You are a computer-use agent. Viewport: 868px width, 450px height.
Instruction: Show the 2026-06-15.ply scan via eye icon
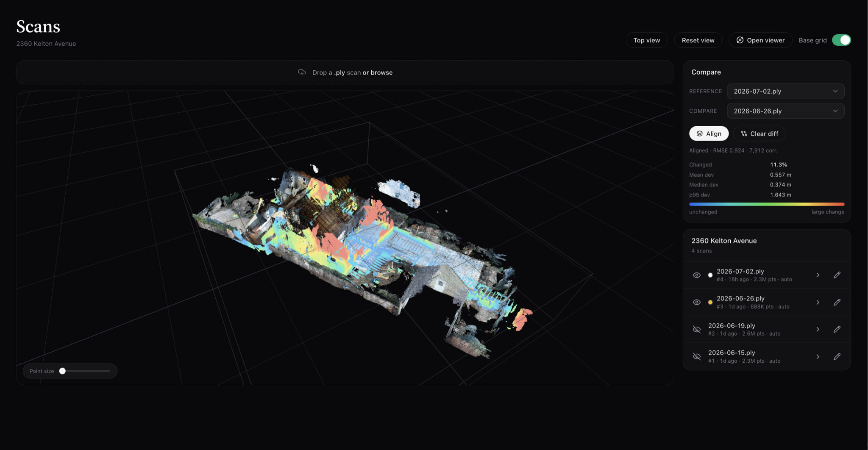(x=696, y=356)
